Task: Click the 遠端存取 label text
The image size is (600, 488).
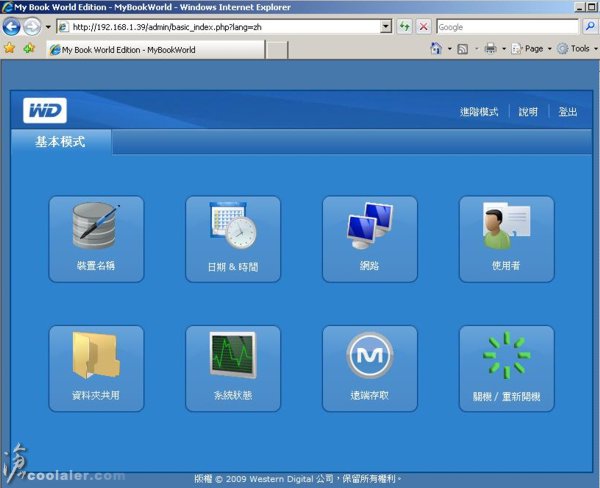Action: click(x=369, y=395)
